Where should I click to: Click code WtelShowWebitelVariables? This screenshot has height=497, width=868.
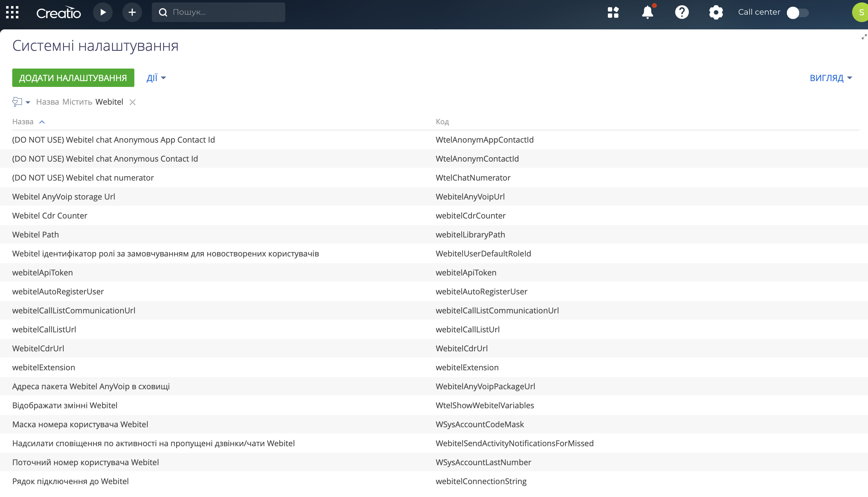(485, 405)
